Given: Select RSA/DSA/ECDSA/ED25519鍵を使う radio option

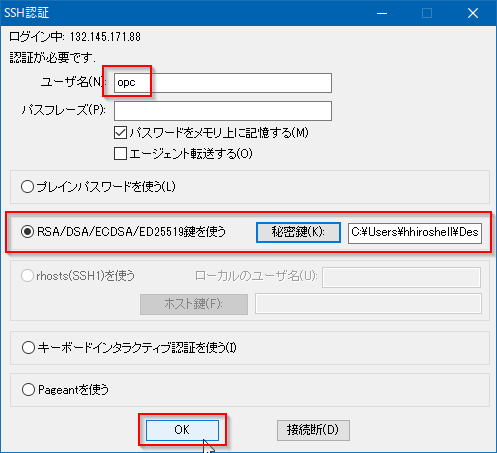Looking at the screenshot, I should 27,232.
